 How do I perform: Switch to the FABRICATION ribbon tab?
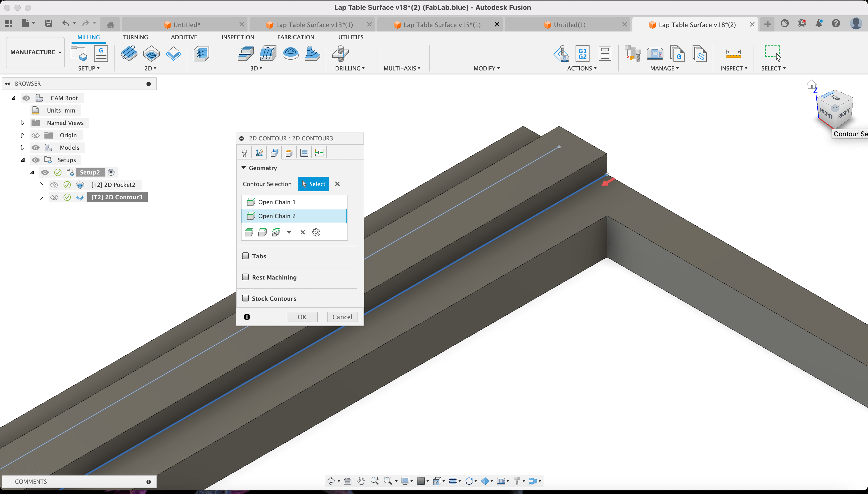pos(296,37)
